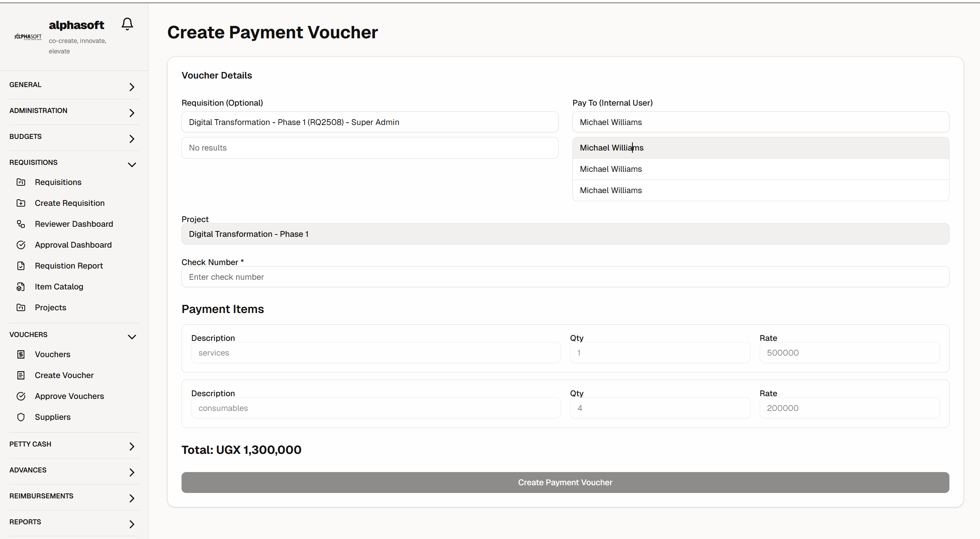Expand the PETTY CASH section
Image resolution: width=980 pixels, height=539 pixels.
click(132, 447)
